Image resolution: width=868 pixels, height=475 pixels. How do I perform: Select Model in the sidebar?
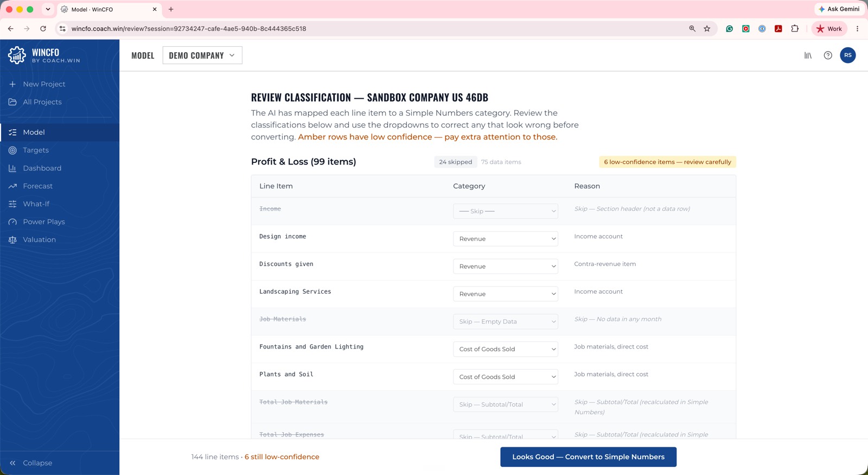[x=60, y=132]
